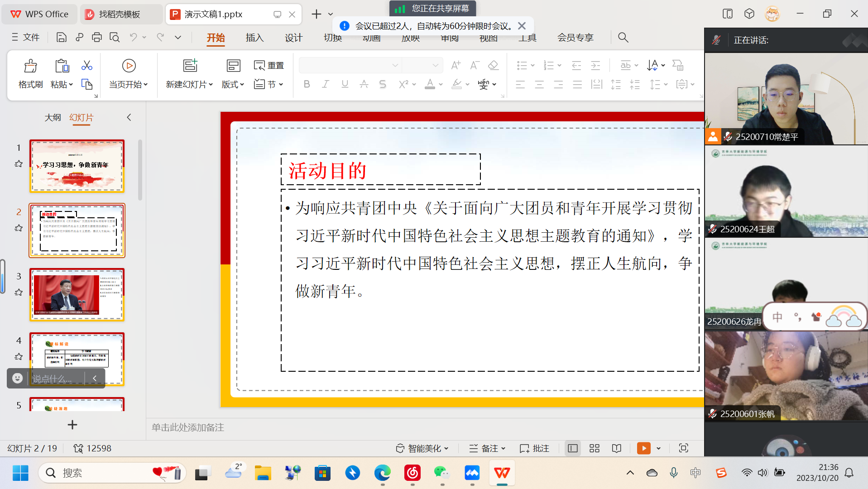Click the Cut scissors icon
This screenshot has width=868, height=489.
(x=86, y=66)
